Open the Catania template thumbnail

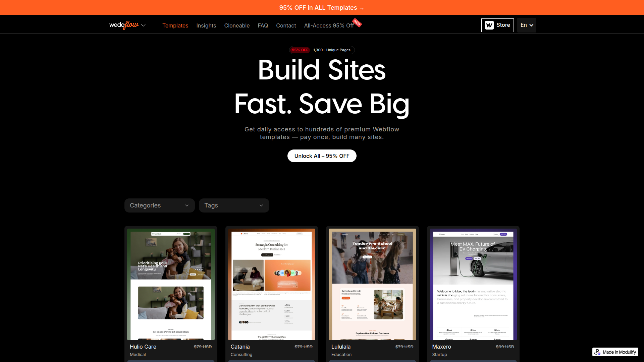click(x=271, y=284)
